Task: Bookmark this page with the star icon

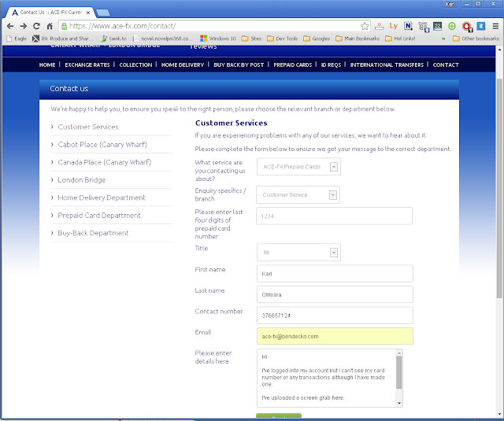Action: [365, 26]
